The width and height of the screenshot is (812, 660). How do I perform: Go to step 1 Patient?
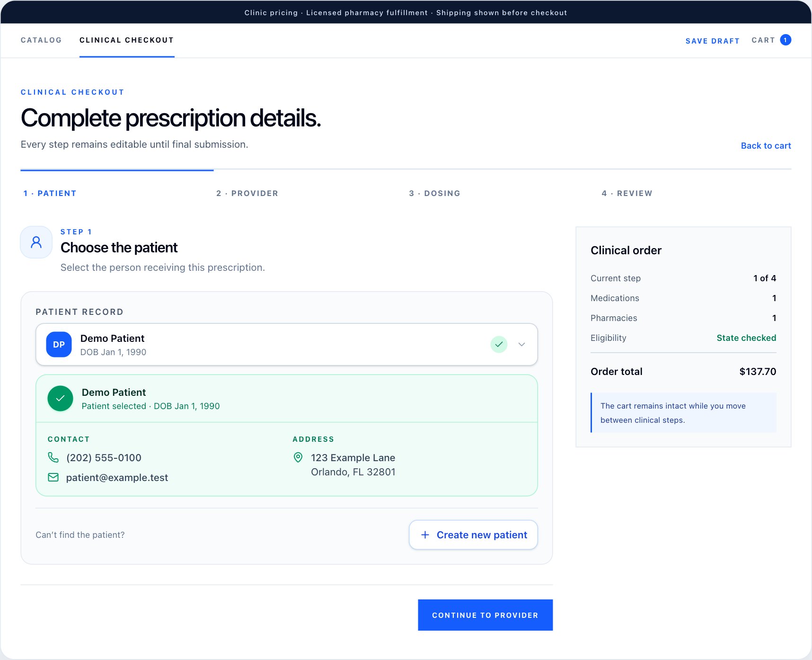point(50,193)
